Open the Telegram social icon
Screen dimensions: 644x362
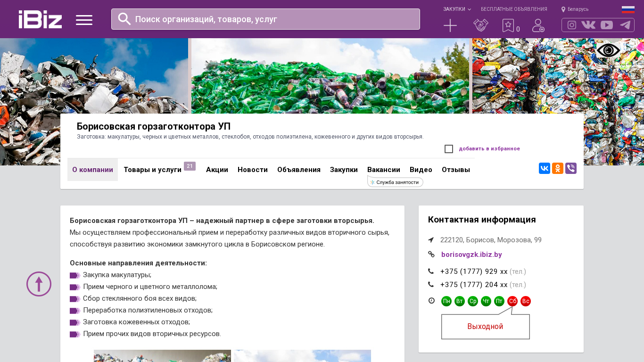coord(625,25)
